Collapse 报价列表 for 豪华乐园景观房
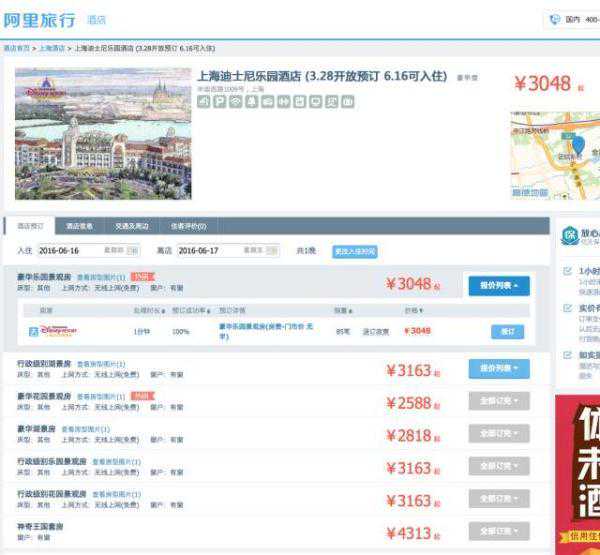Viewport: 600px width, 555px height. 499,286
